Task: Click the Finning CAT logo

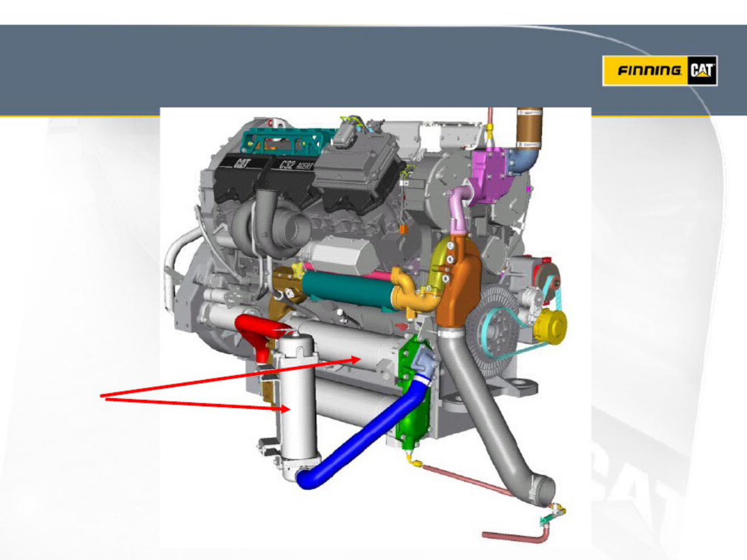Action: coord(660,70)
